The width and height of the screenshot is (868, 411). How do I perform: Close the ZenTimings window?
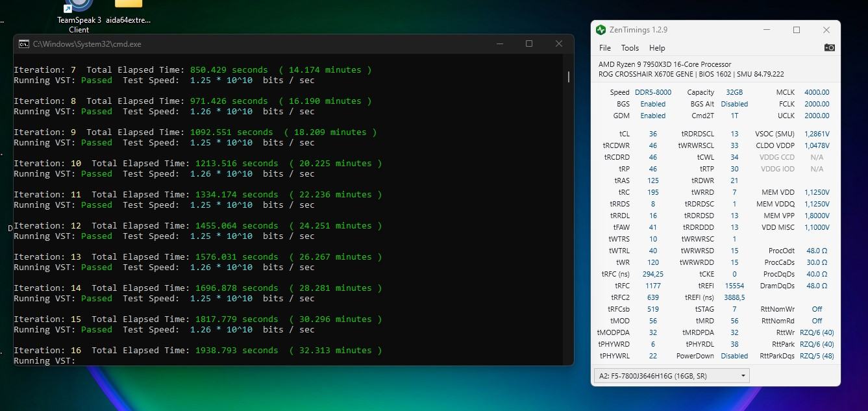tap(826, 30)
